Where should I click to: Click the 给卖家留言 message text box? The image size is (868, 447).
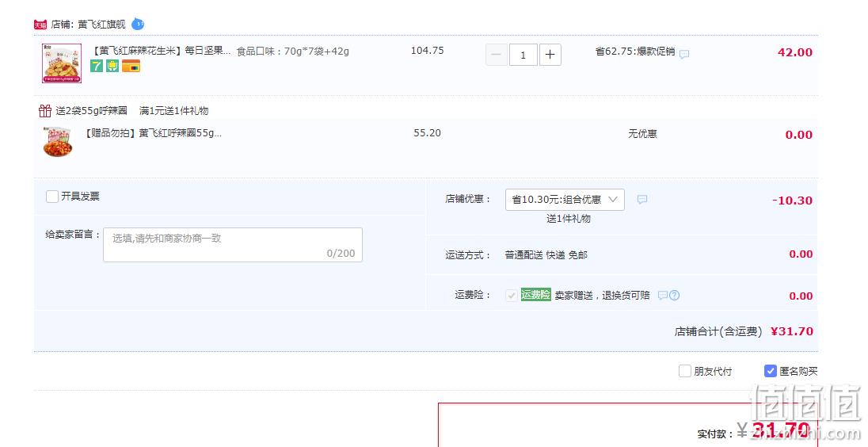233,245
